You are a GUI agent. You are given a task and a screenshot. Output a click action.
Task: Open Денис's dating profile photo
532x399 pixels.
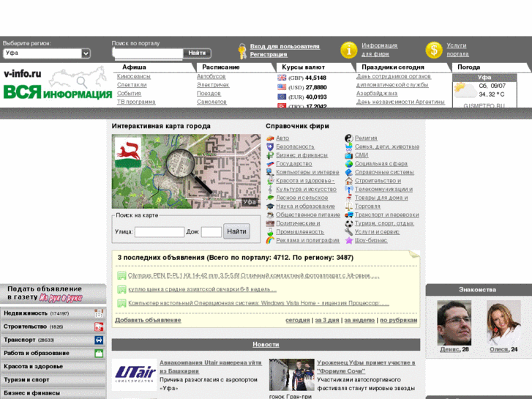coord(454,321)
